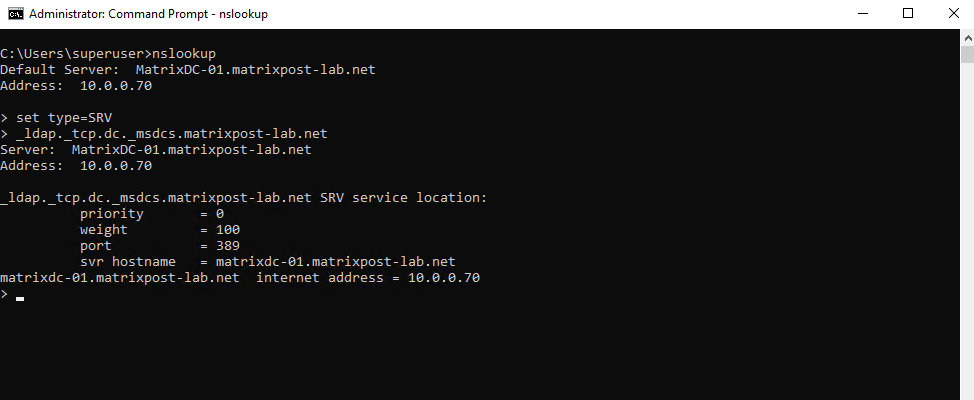Click the C:\Users\superuser>nslookup command line

pyautogui.click(x=108, y=53)
